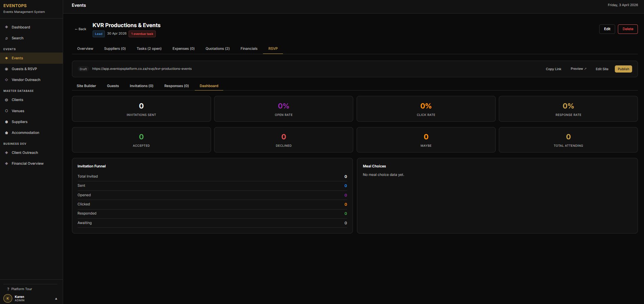The image size is (644, 304).
Task: Open the Overview tab
Action: tap(85, 49)
